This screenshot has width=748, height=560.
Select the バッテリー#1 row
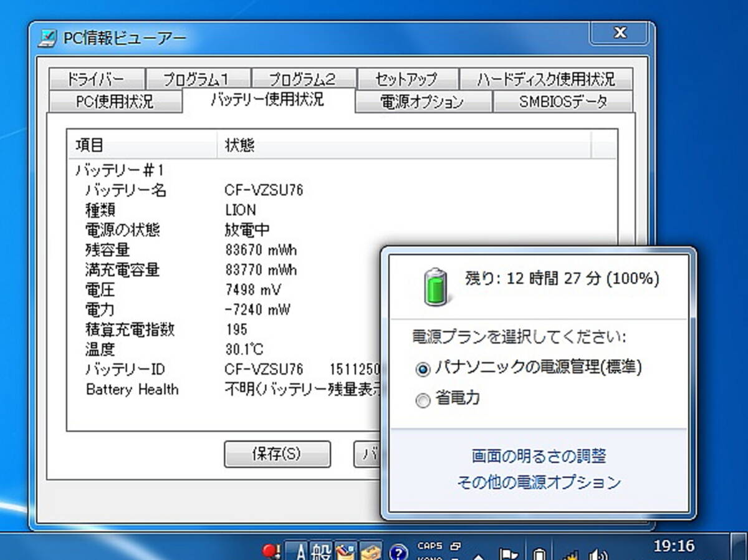[x=120, y=170]
